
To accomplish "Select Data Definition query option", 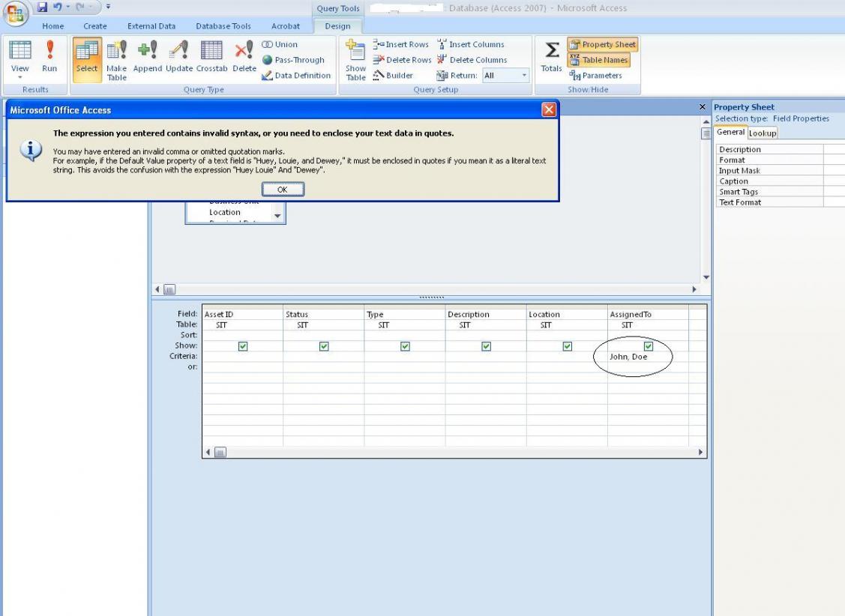I will pos(296,76).
